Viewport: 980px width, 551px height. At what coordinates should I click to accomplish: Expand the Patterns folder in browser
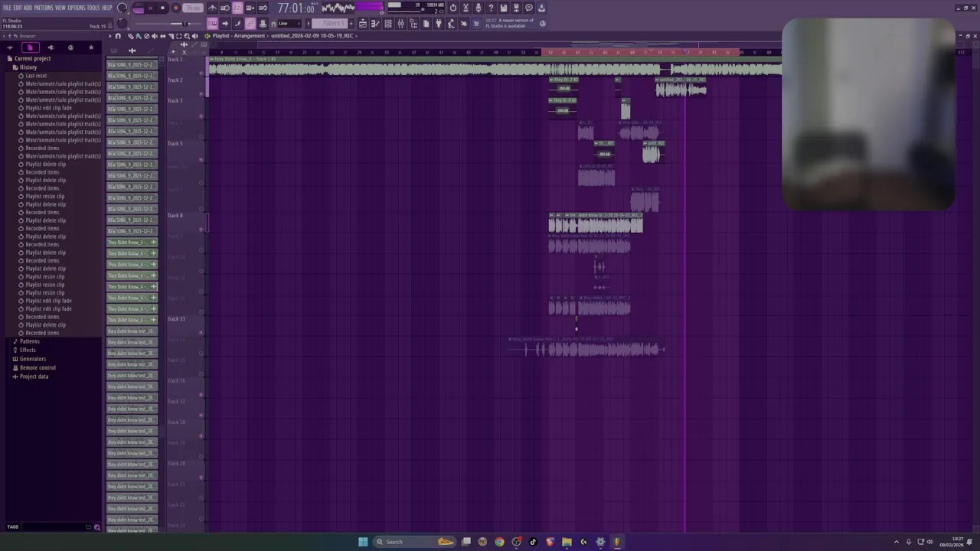click(29, 341)
